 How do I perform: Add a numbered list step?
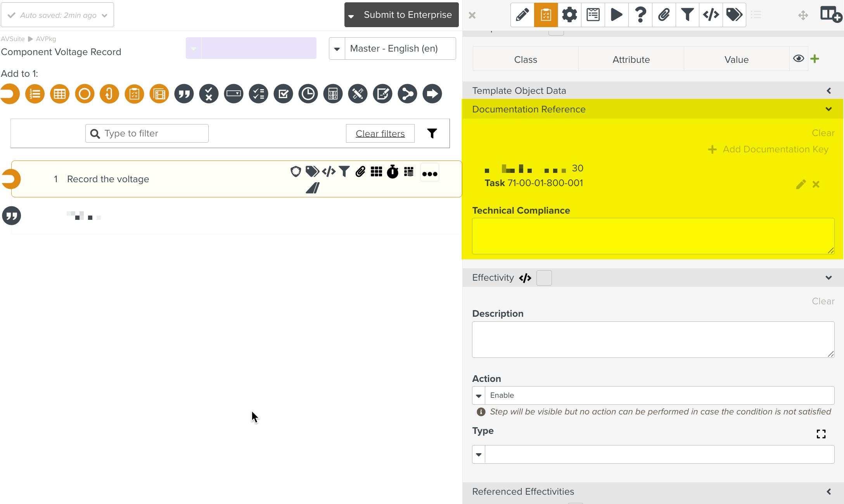(x=35, y=94)
